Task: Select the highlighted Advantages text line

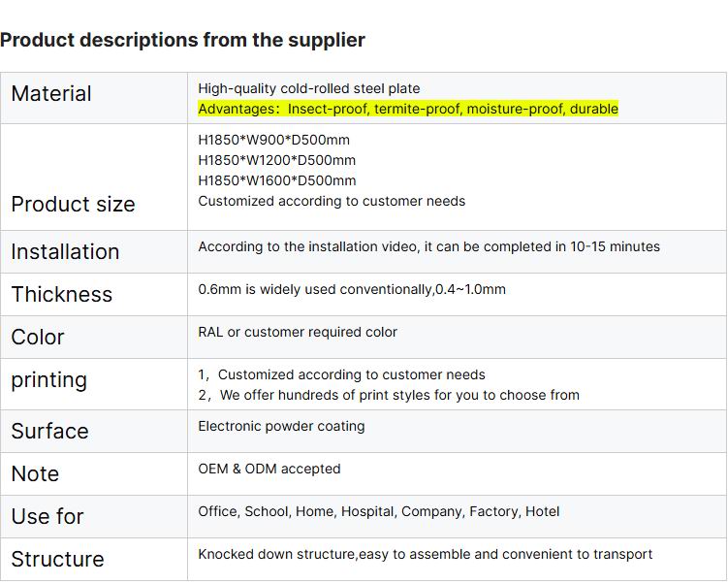Action: [x=408, y=109]
